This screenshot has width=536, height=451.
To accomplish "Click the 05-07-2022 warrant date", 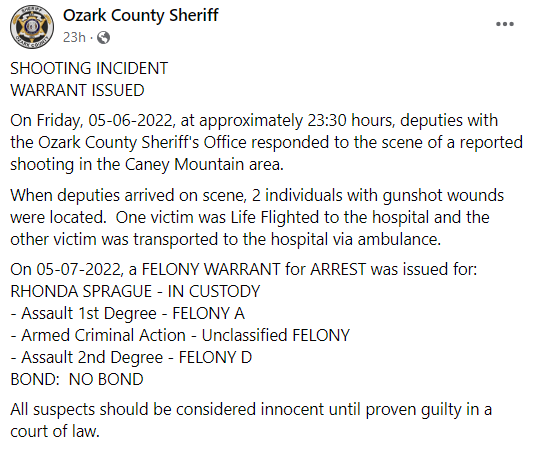I will pos(79,269).
